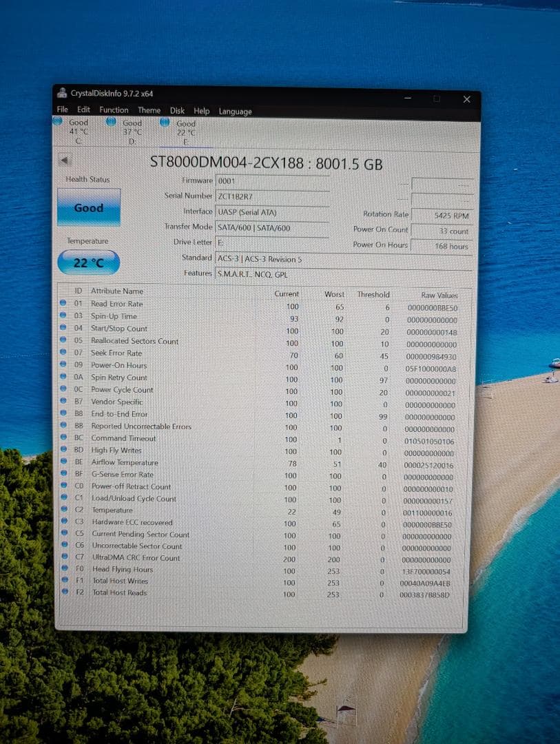Click the previous drive arrow icon
Image resolution: width=560 pixels, height=744 pixels.
click(64, 159)
